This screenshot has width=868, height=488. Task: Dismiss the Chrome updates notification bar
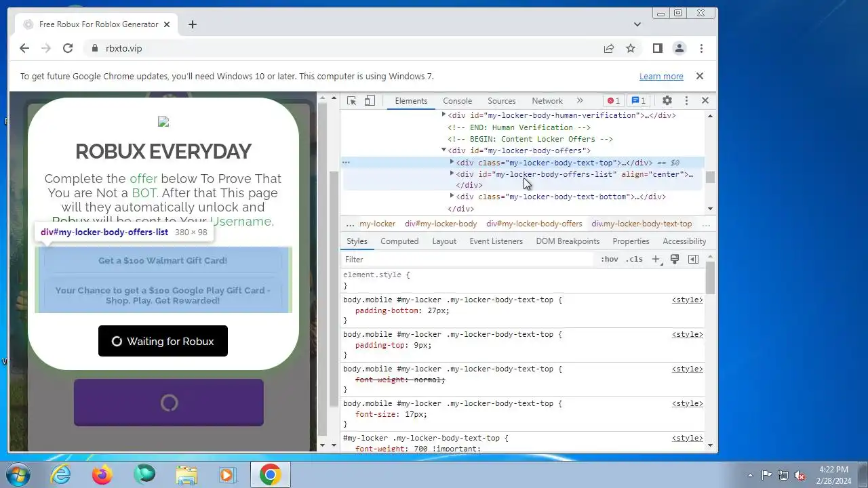tap(700, 76)
